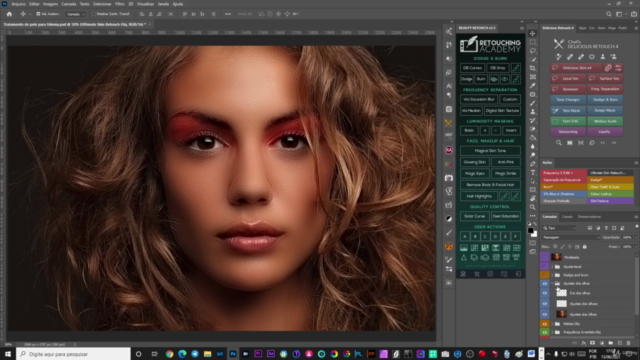Toggle visibility of Ajustes dos olhos group
The image size is (640, 360).
click(x=545, y=283)
